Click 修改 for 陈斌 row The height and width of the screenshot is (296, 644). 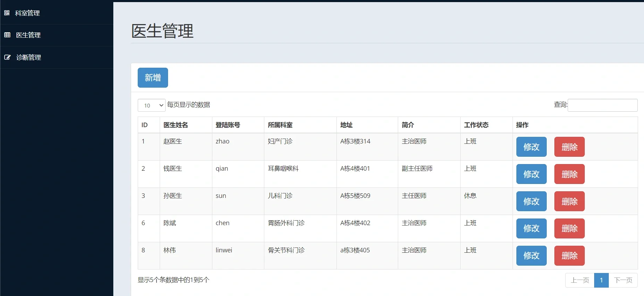[x=531, y=228]
